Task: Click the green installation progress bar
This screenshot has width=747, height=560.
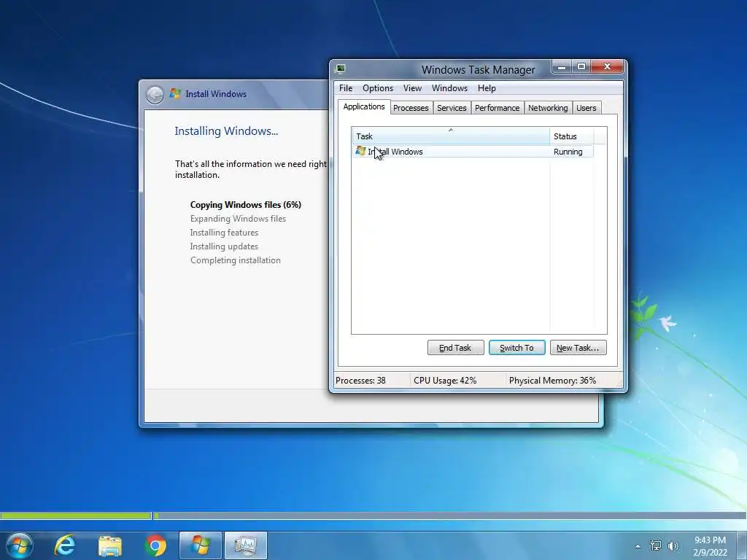Action: 76,516
